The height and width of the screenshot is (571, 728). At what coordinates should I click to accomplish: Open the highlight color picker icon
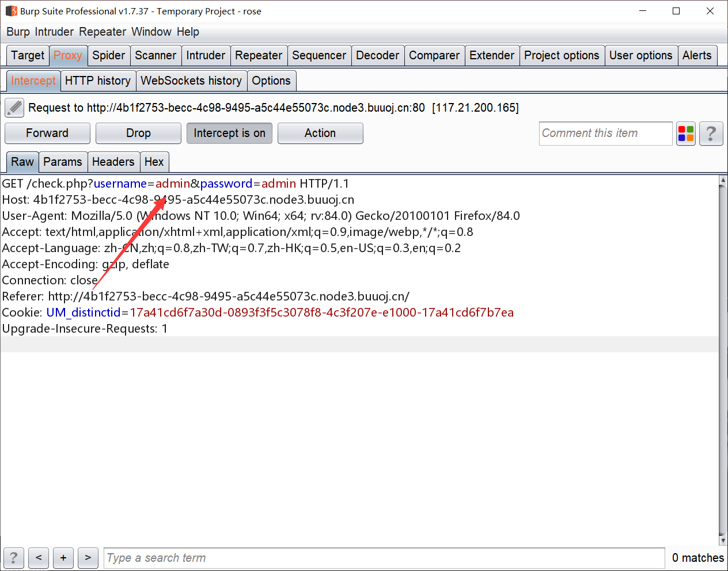(x=685, y=134)
